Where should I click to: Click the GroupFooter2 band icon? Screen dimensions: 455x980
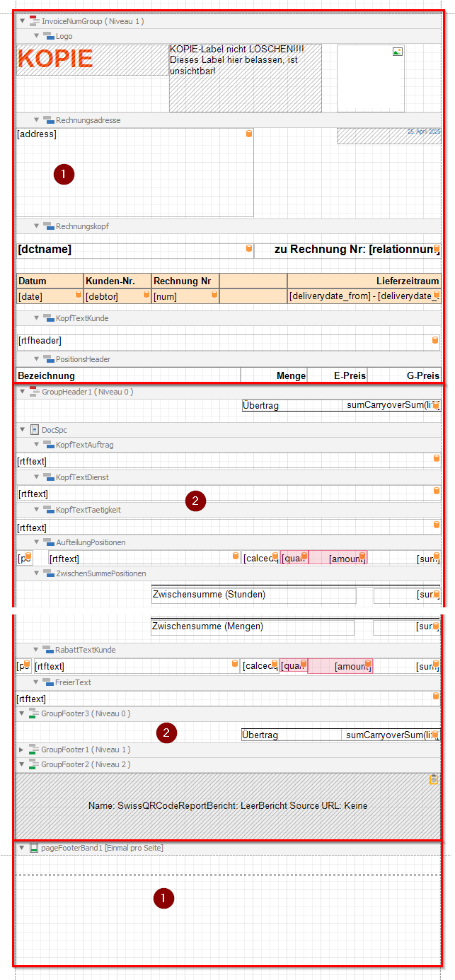pos(34,764)
